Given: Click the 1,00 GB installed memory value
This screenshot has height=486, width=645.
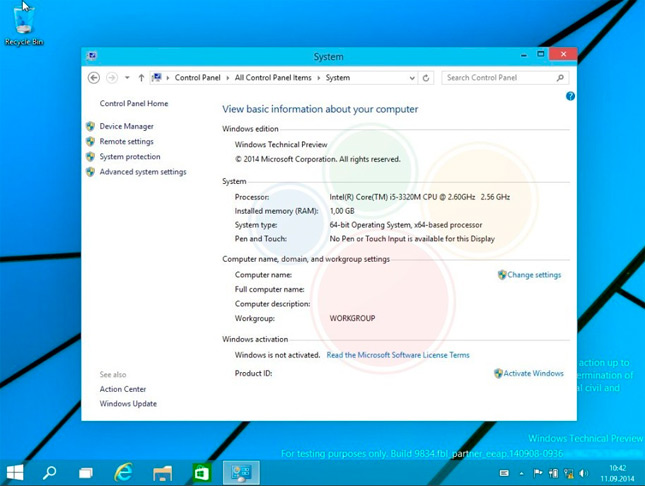Looking at the screenshot, I should tap(342, 211).
